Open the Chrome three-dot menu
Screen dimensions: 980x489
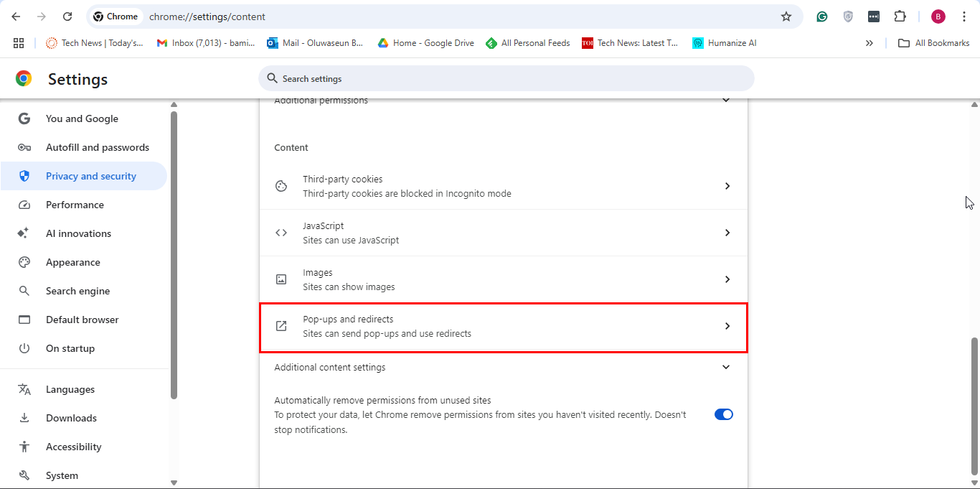coord(964,17)
